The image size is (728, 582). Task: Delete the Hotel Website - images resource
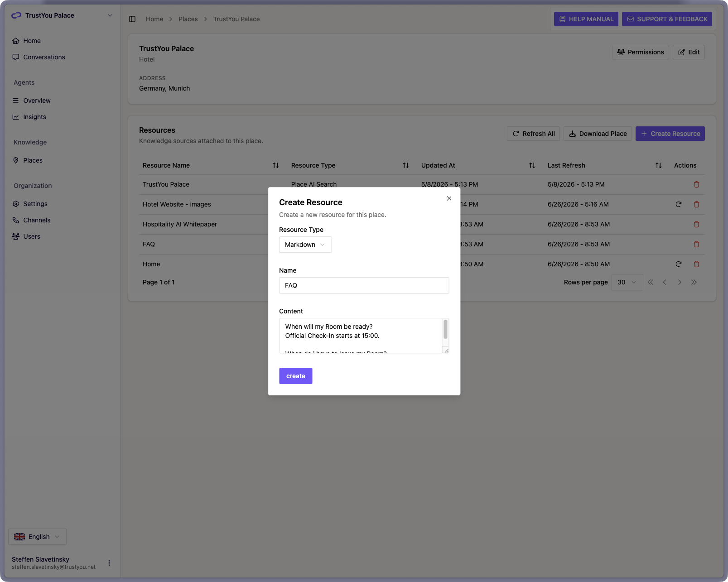697,204
